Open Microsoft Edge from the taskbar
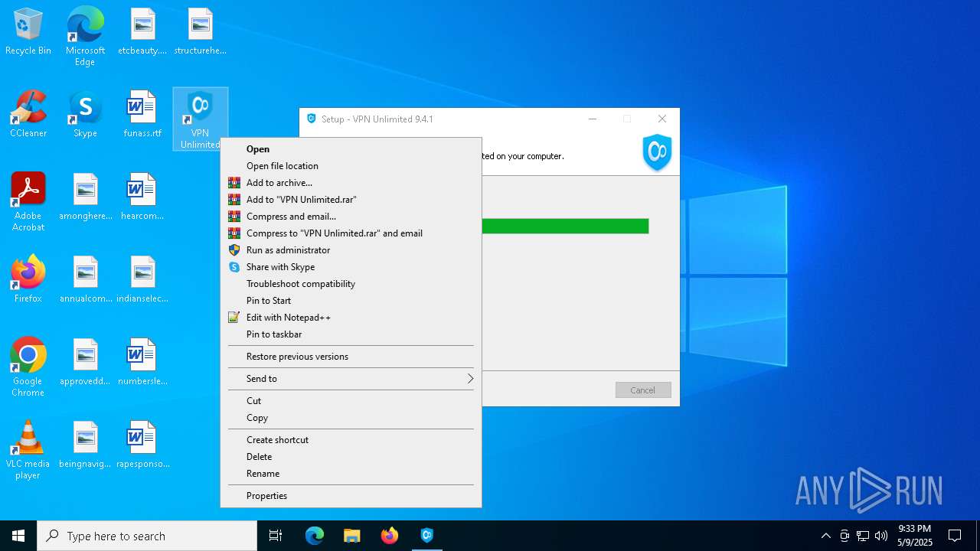980x551 pixels. 315,536
